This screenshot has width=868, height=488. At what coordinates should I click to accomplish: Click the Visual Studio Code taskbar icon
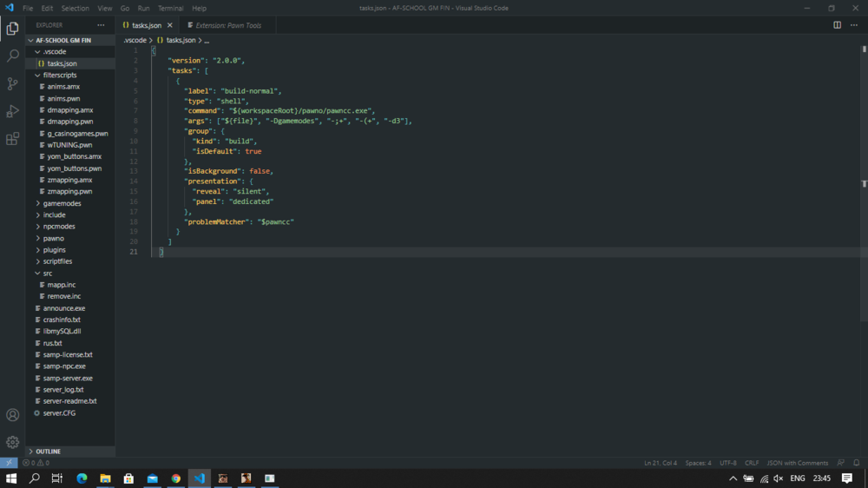coord(200,478)
